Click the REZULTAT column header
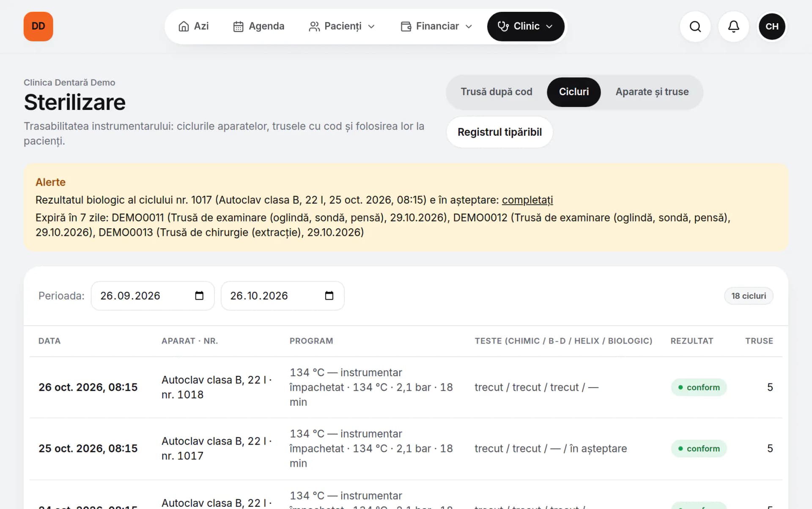 point(691,341)
